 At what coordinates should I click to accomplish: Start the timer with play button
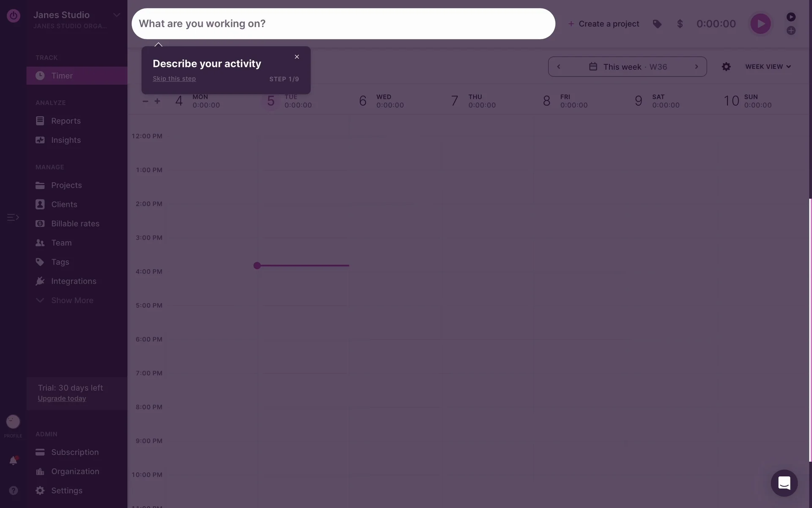click(760, 24)
